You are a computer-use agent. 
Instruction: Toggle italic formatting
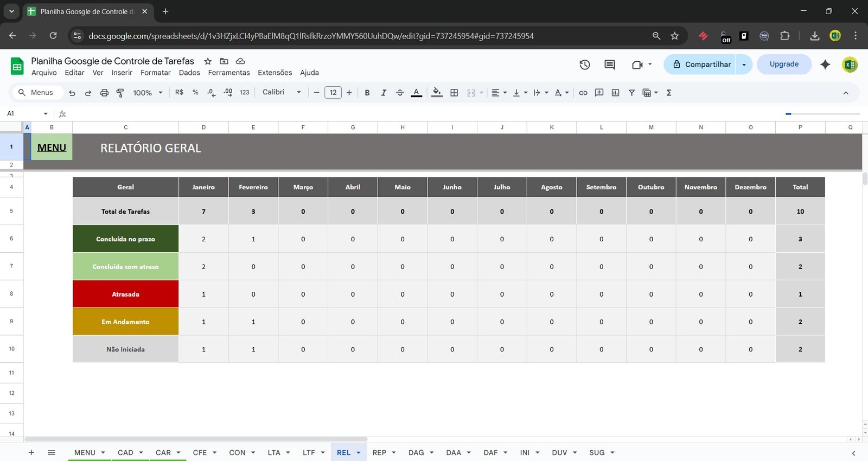384,93
